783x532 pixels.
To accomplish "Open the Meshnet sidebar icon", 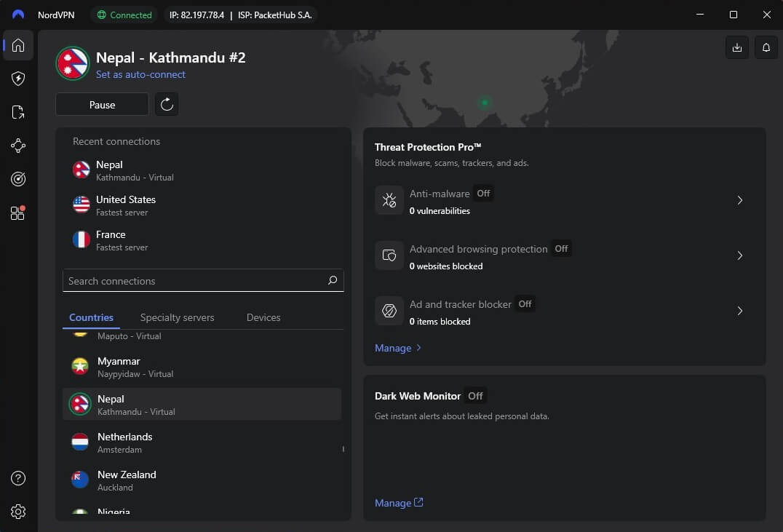I will click(x=18, y=146).
